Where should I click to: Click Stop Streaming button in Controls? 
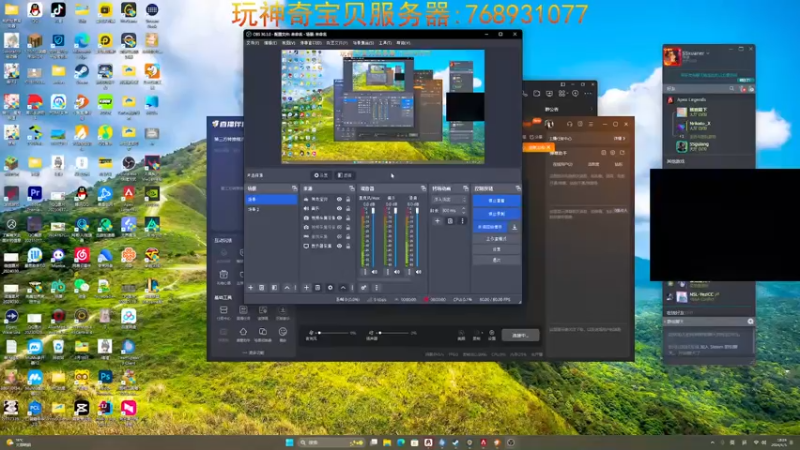(x=496, y=201)
